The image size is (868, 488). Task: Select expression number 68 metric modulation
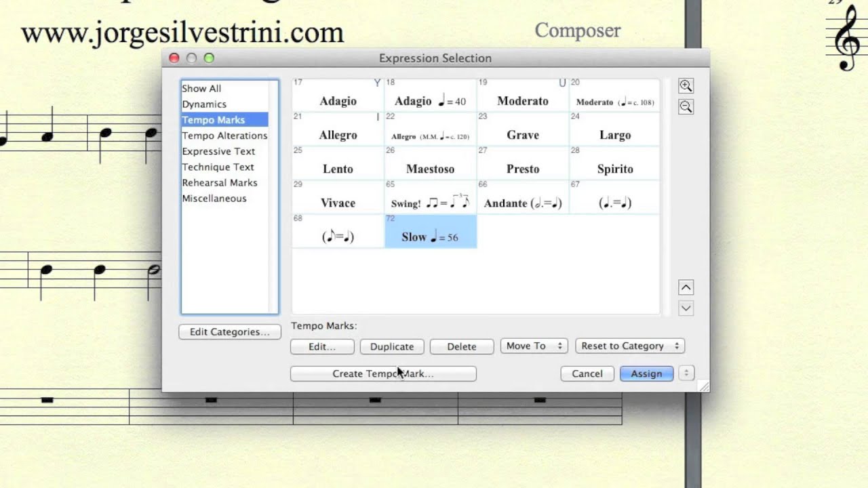click(x=338, y=230)
